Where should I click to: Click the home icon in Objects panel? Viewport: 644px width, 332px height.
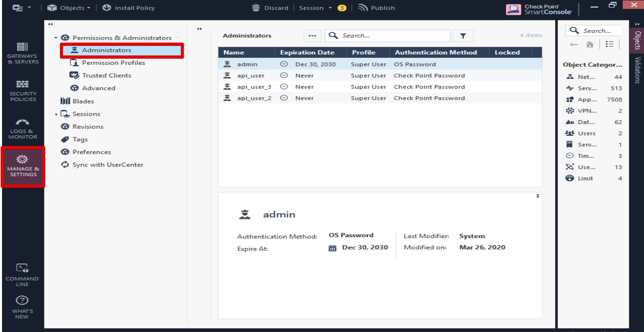[x=590, y=44]
